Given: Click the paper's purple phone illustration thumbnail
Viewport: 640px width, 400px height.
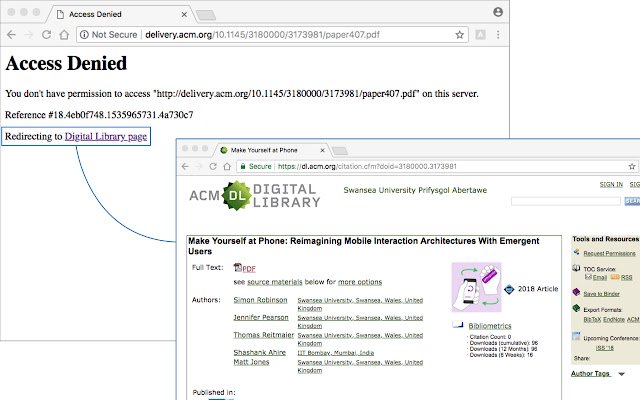Looking at the screenshot, I should [x=476, y=287].
